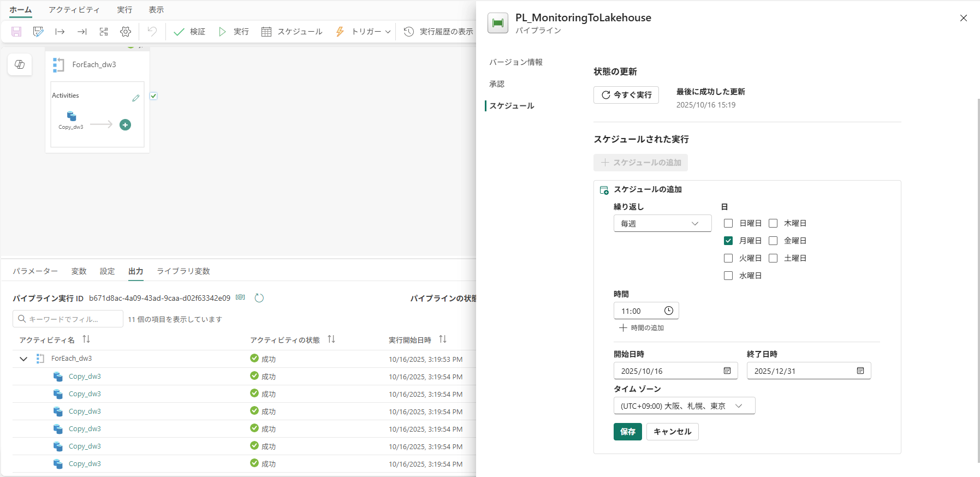Image resolution: width=980 pixels, height=477 pixels.
Task: Open スケジュール in side panel
Action: point(512,106)
